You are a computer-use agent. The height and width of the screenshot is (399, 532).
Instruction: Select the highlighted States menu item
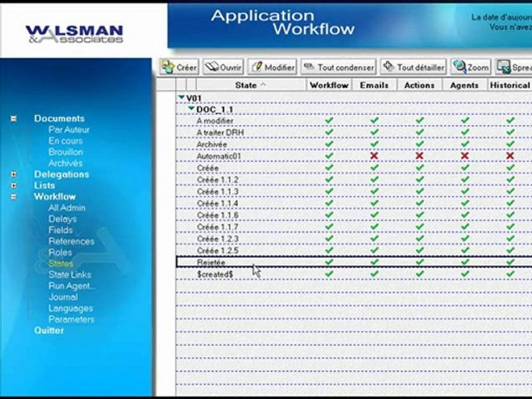tap(61, 264)
